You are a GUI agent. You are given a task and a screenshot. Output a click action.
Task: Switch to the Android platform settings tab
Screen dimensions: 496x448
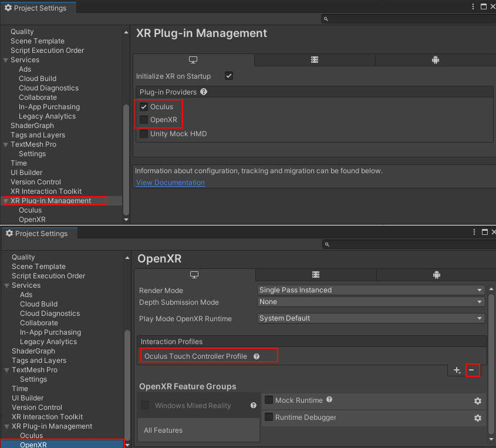[x=435, y=60]
